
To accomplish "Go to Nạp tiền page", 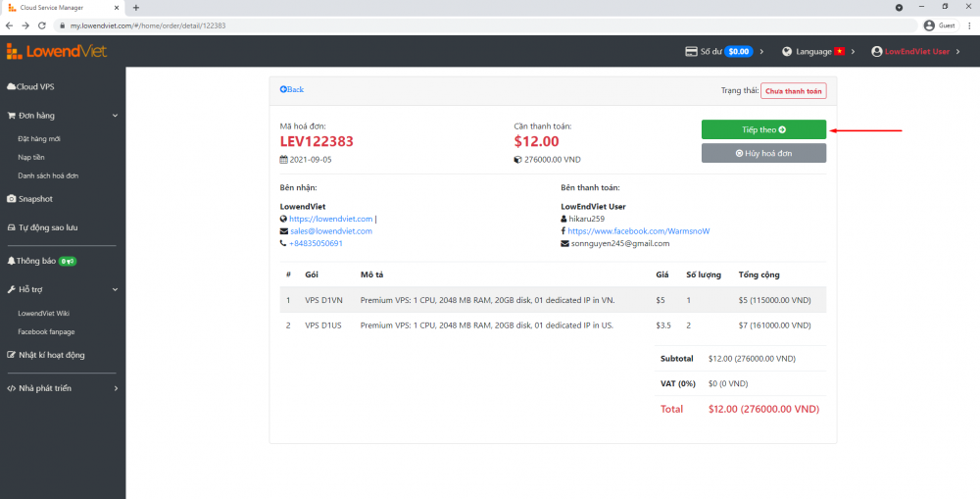I will click(31, 158).
